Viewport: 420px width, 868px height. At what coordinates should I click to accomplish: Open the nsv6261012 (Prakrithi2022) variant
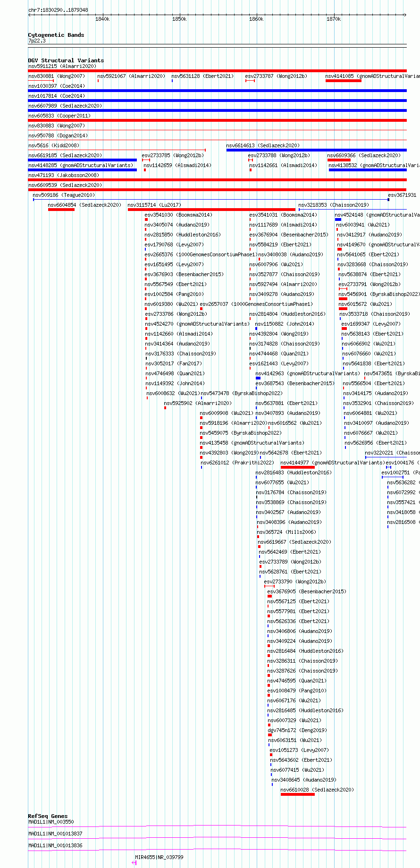[237, 463]
